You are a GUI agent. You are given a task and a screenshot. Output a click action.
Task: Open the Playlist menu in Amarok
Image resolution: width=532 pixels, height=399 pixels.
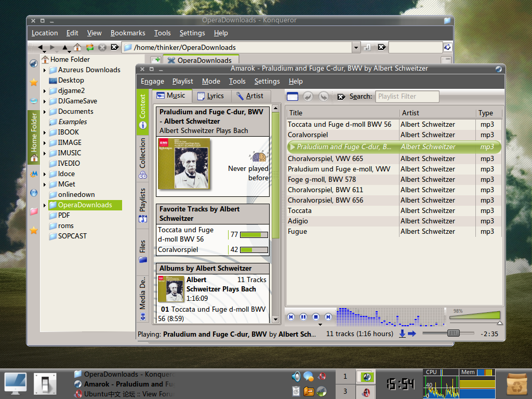182,82
